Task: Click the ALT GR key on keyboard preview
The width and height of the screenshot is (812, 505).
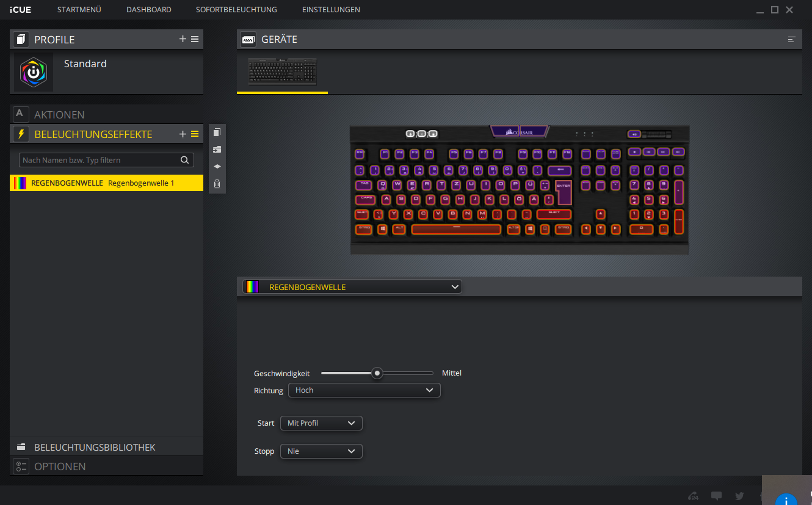Action: click(x=513, y=230)
